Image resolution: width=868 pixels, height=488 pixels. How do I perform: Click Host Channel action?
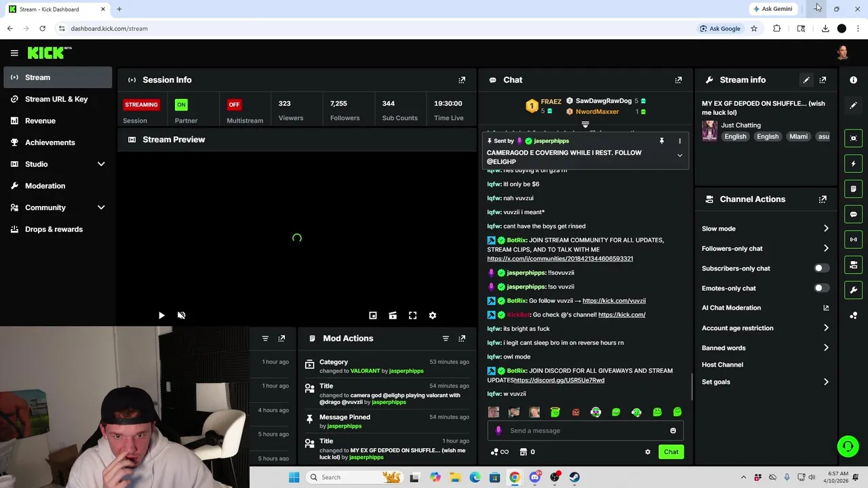click(x=722, y=365)
